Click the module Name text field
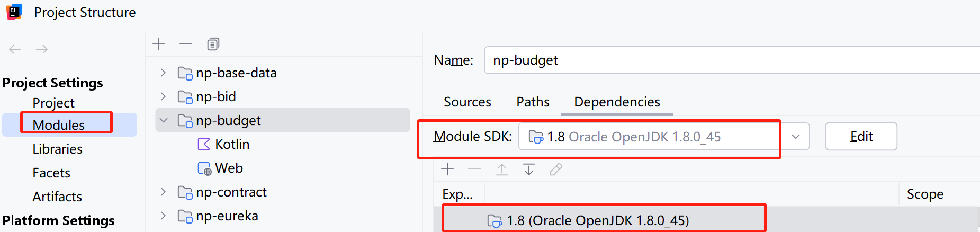 (x=731, y=60)
